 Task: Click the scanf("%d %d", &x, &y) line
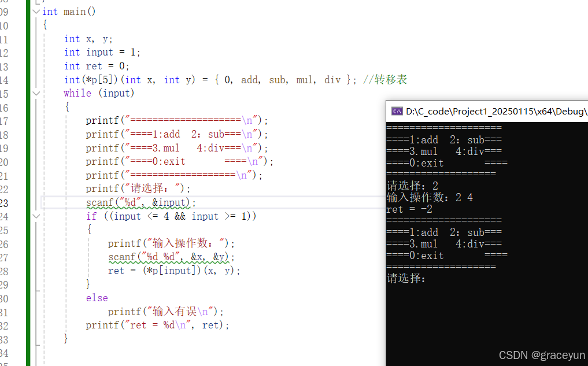click(171, 257)
